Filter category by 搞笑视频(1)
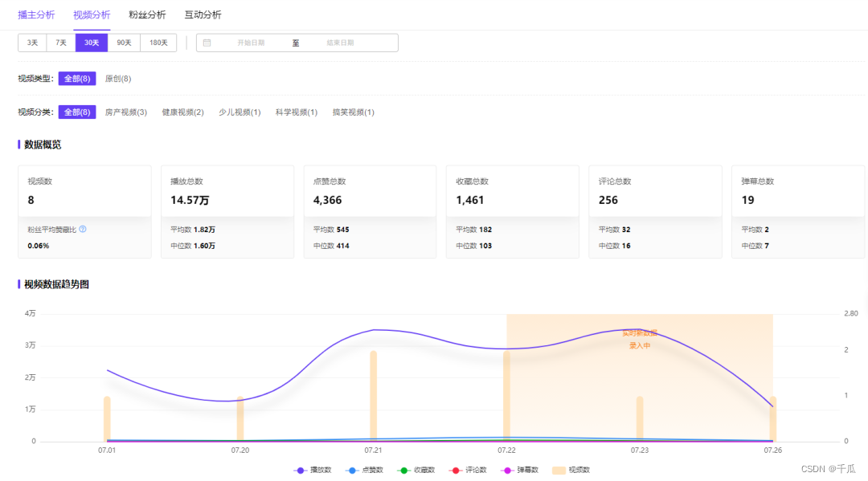 pyautogui.click(x=353, y=112)
